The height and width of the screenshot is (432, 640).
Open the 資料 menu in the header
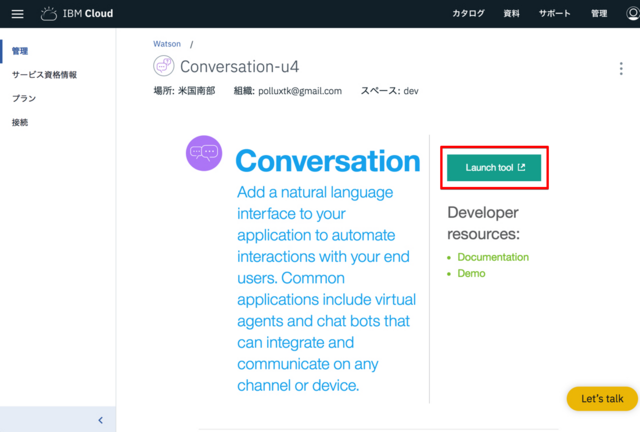511,13
